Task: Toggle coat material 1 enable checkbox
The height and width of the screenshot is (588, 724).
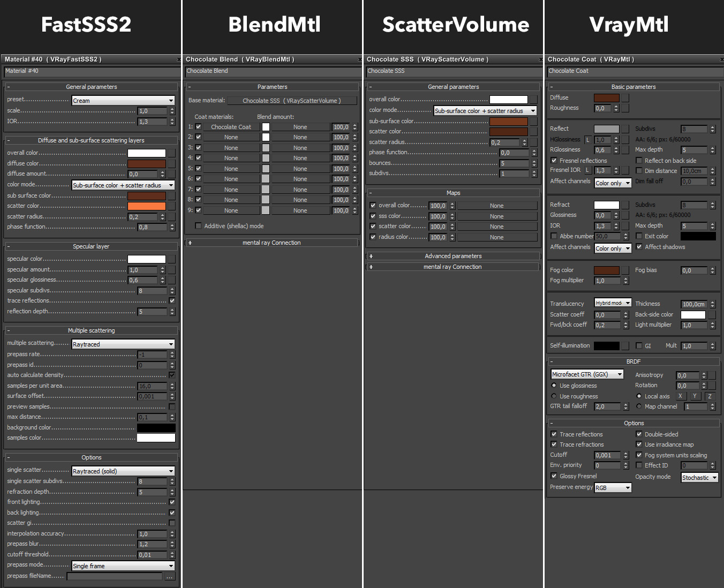Action: coord(198,127)
